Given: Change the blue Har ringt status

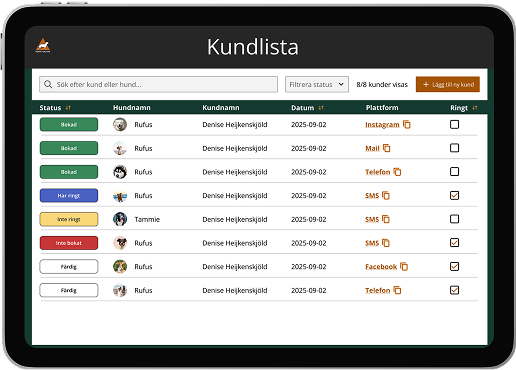Looking at the screenshot, I should pyautogui.click(x=69, y=195).
